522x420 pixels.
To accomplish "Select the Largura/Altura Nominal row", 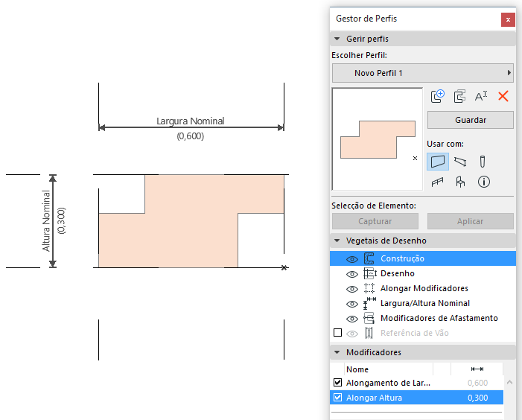I will 423,303.
